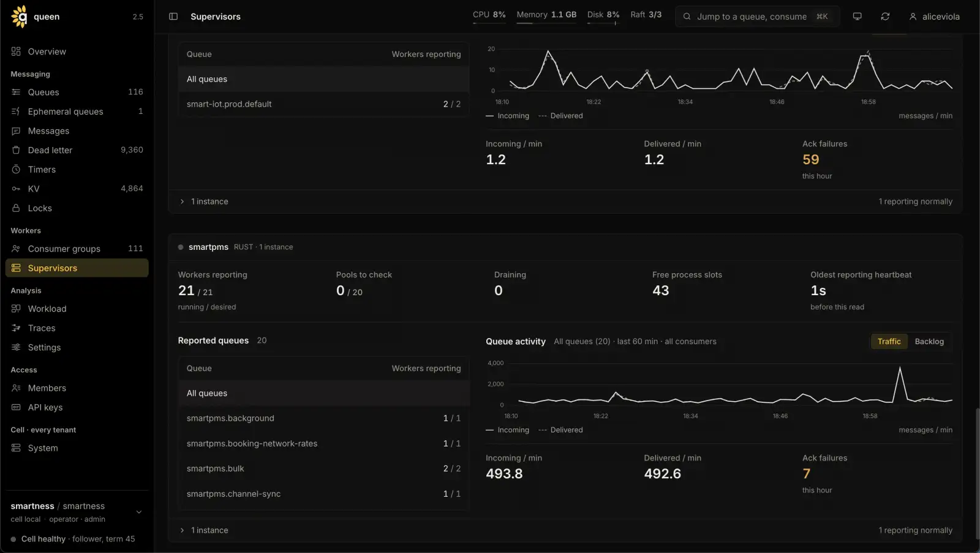Select smartpms.booking-network-rates queue row
980x553 pixels.
click(323, 443)
